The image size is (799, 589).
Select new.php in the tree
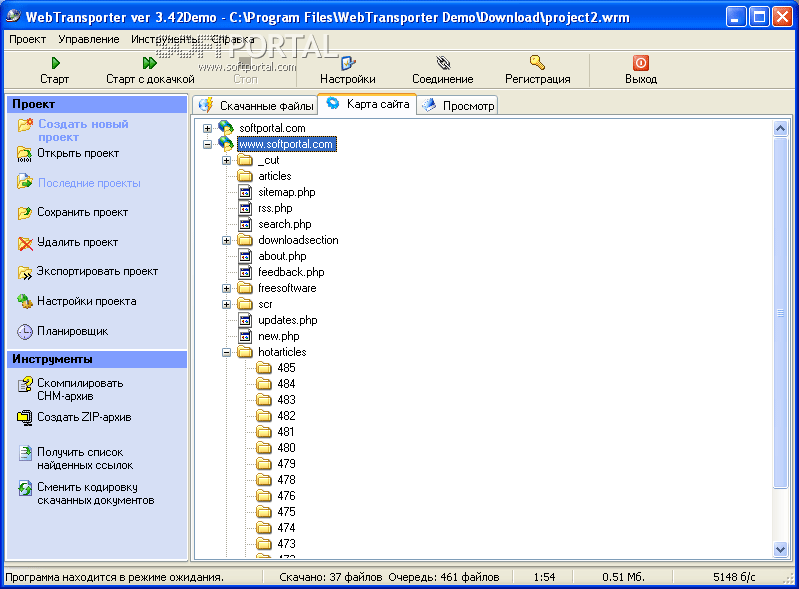278,336
